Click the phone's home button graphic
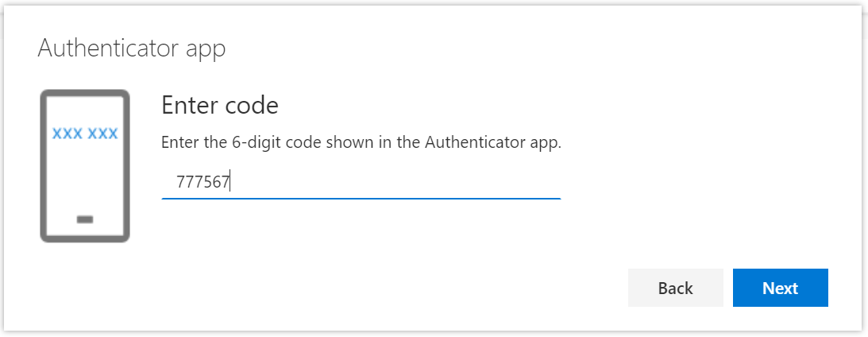This screenshot has height=337, width=868. (85, 219)
